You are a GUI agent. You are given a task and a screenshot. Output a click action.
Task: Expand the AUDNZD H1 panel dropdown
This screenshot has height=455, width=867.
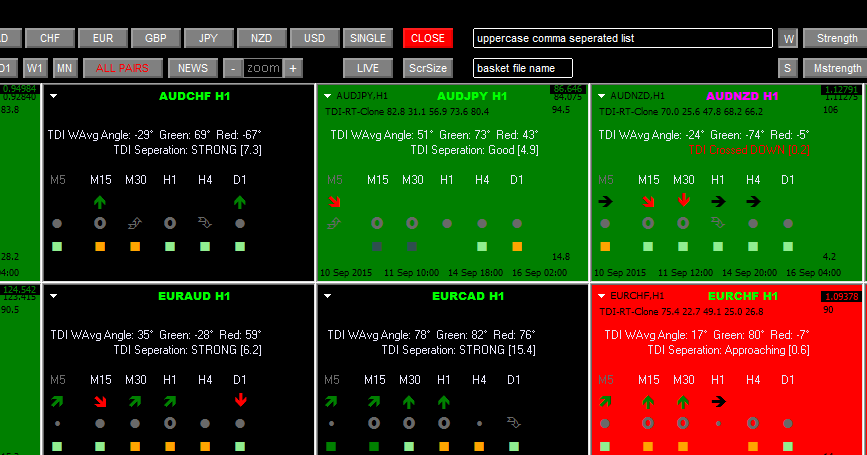602,96
